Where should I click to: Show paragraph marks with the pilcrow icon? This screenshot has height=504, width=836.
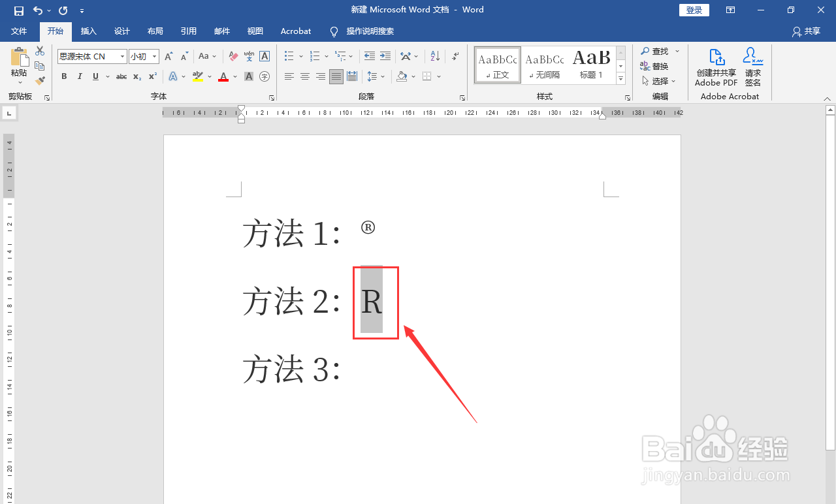coord(455,56)
